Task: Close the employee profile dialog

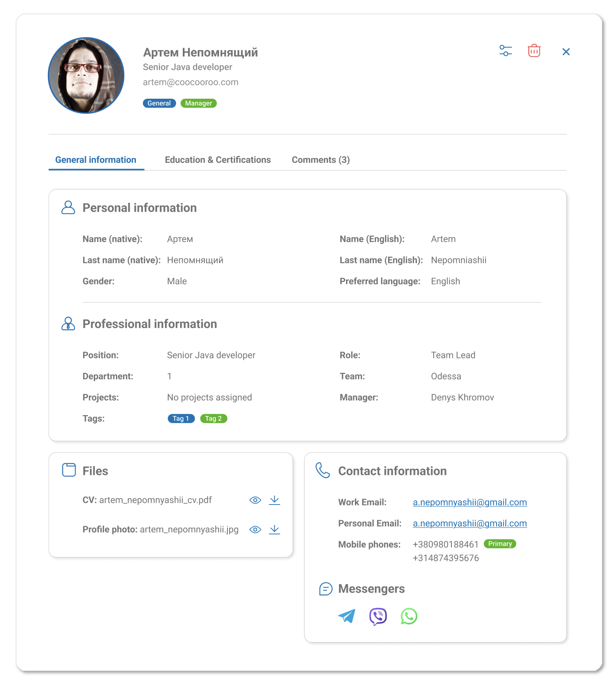Action: (566, 52)
